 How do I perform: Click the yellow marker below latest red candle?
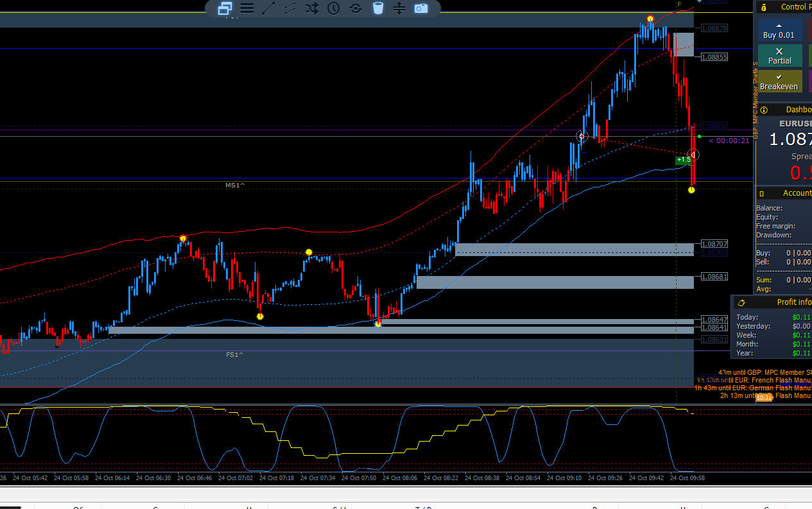pos(691,190)
